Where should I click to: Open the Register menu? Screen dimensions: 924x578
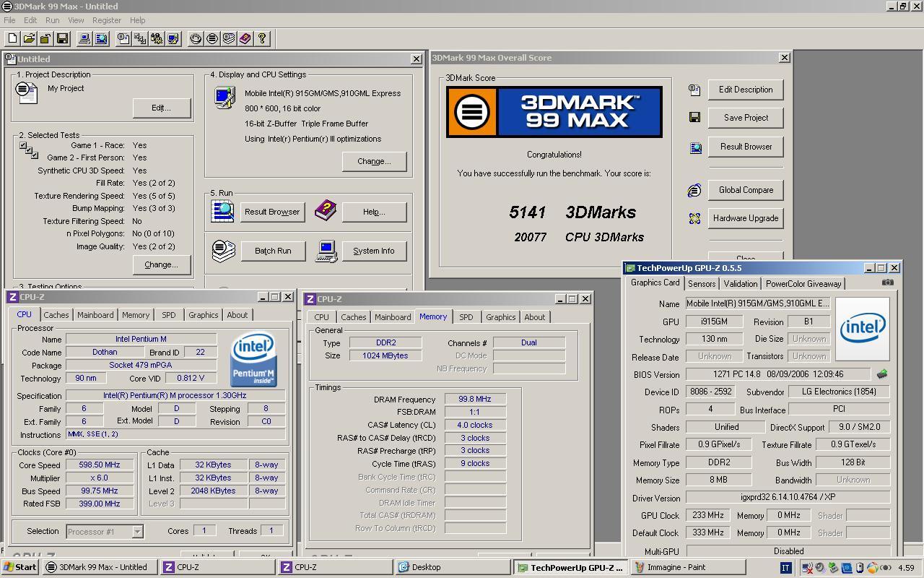(106, 20)
